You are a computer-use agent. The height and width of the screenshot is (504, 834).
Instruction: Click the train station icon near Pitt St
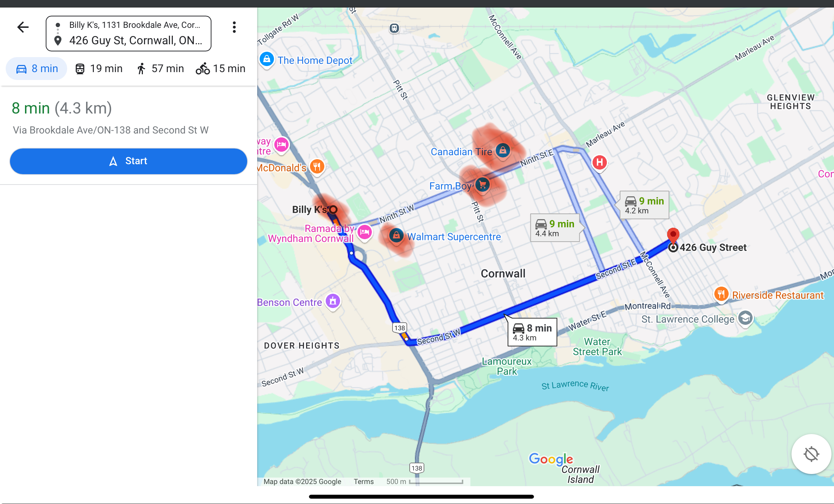pos(394,28)
